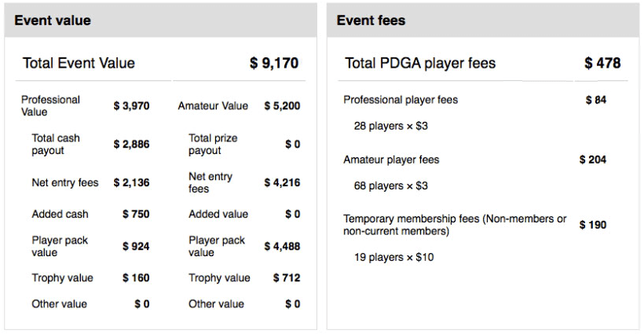
Task: Select the Total Event Value label
Action: [79, 64]
